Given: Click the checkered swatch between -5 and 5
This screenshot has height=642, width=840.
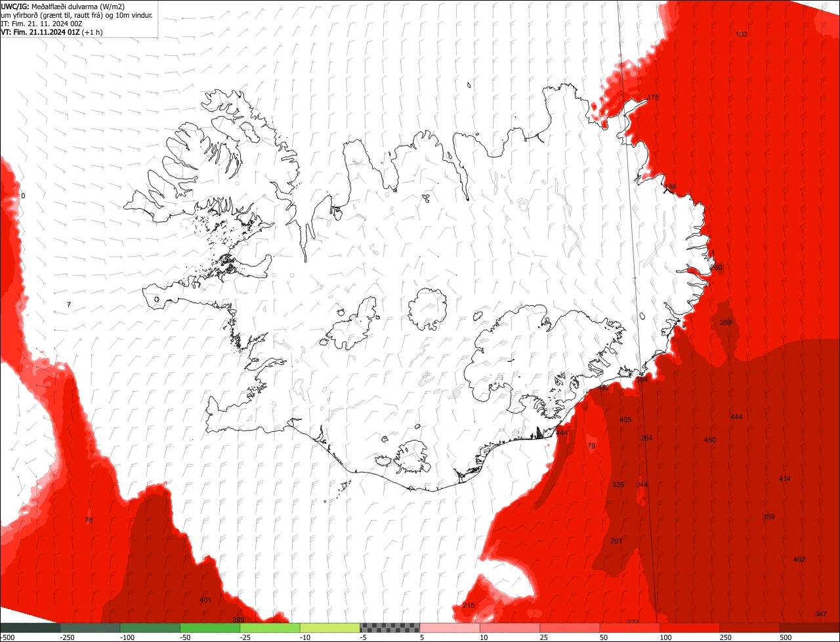Looking at the screenshot, I should coord(390,628).
